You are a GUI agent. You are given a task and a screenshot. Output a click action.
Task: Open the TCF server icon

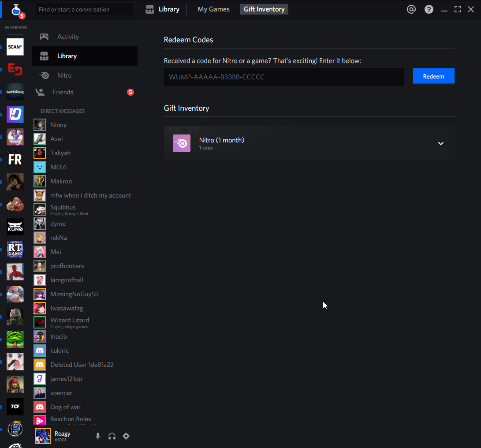[15, 407]
